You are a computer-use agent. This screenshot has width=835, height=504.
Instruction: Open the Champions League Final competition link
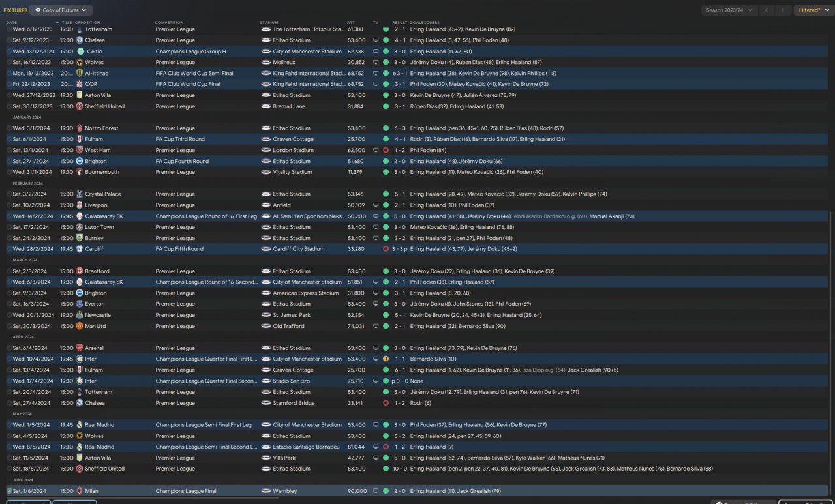[185, 491]
